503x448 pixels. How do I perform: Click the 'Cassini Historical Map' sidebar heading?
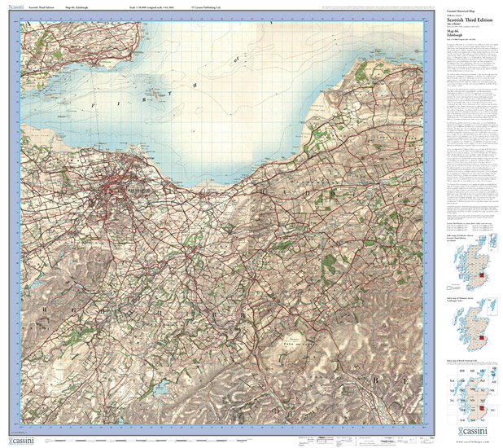[x=461, y=10]
